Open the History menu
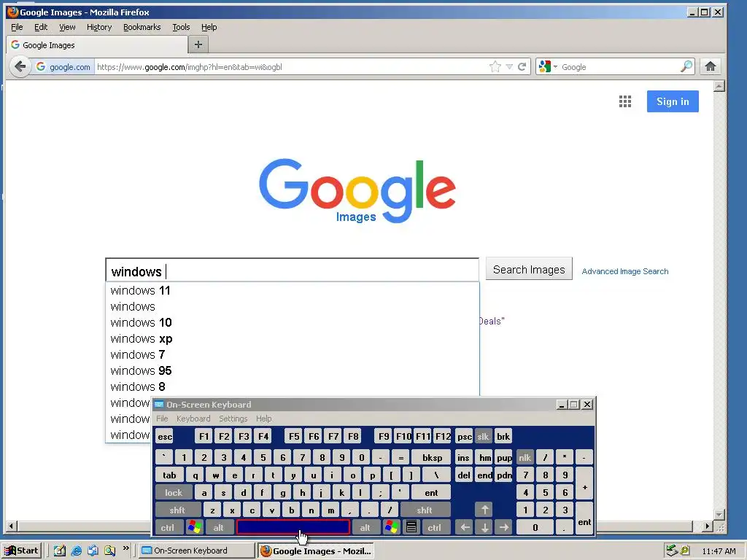This screenshot has height=560, width=747. click(99, 27)
